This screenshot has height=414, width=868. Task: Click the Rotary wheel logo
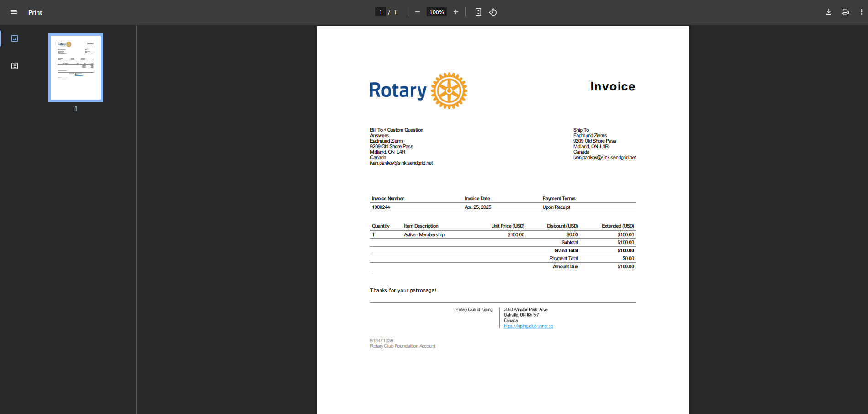pos(449,90)
